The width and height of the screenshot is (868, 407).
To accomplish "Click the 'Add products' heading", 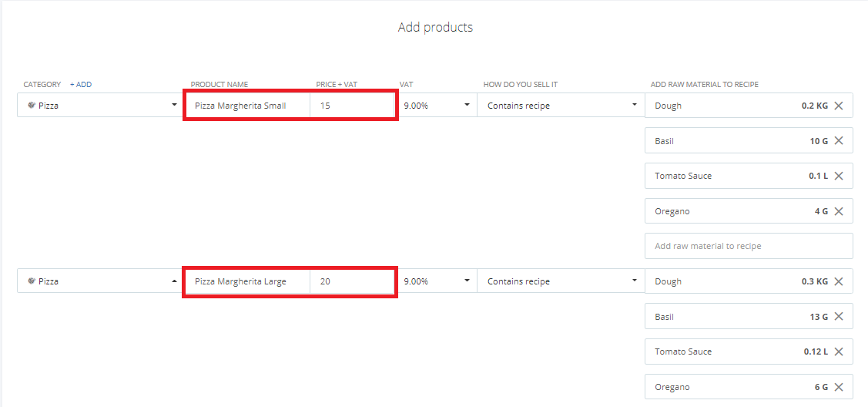I will point(435,27).
